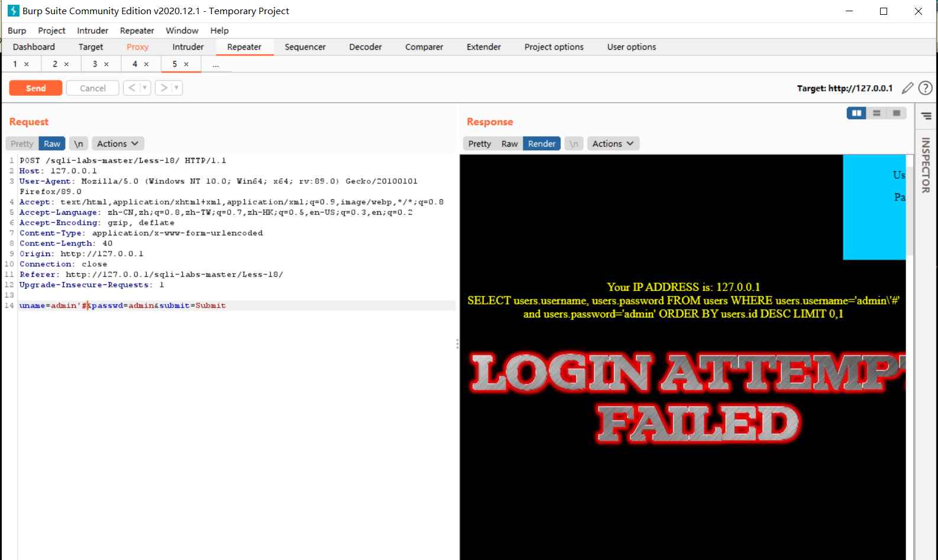Open the Project menu

pyautogui.click(x=51, y=31)
